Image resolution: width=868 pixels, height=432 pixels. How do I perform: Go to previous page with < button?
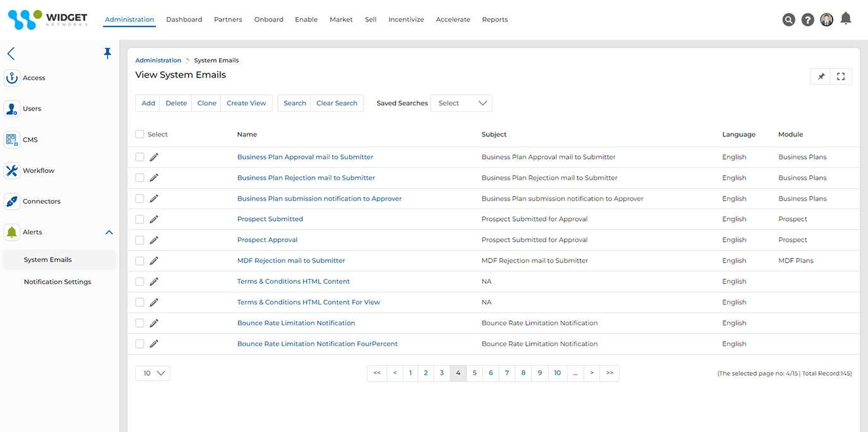(x=395, y=373)
